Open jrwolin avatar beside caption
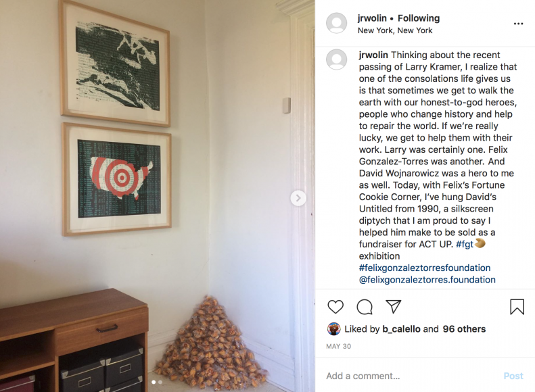The width and height of the screenshot is (535, 392). pos(337,59)
